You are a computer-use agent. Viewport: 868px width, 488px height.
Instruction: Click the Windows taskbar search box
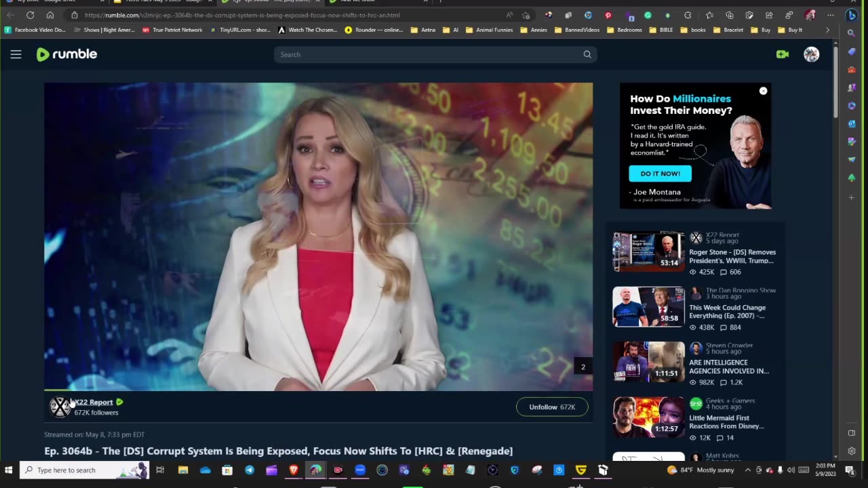coord(84,470)
